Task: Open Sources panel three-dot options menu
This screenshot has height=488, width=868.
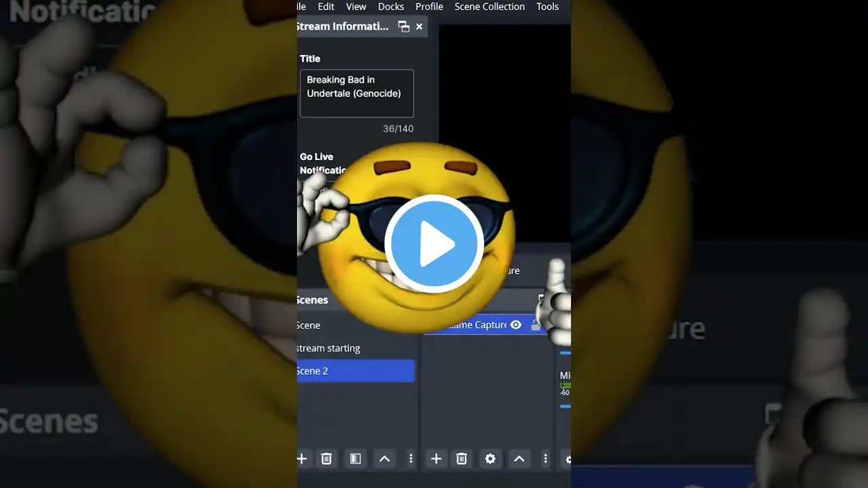Action: [x=545, y=459]
